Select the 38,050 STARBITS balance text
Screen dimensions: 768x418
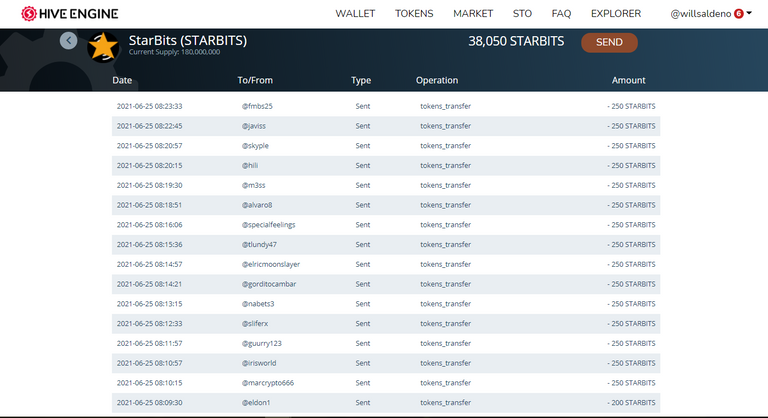tap(516, 41)
